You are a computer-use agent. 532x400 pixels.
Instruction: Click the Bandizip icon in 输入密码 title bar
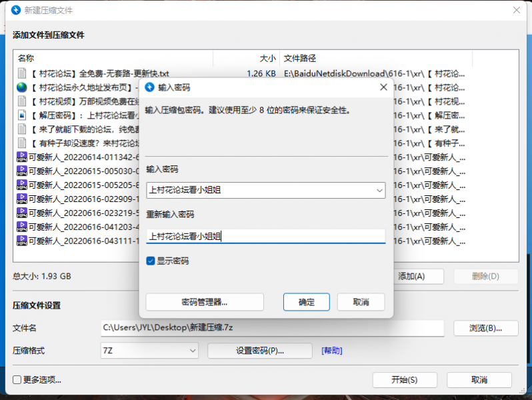point(150,87)
